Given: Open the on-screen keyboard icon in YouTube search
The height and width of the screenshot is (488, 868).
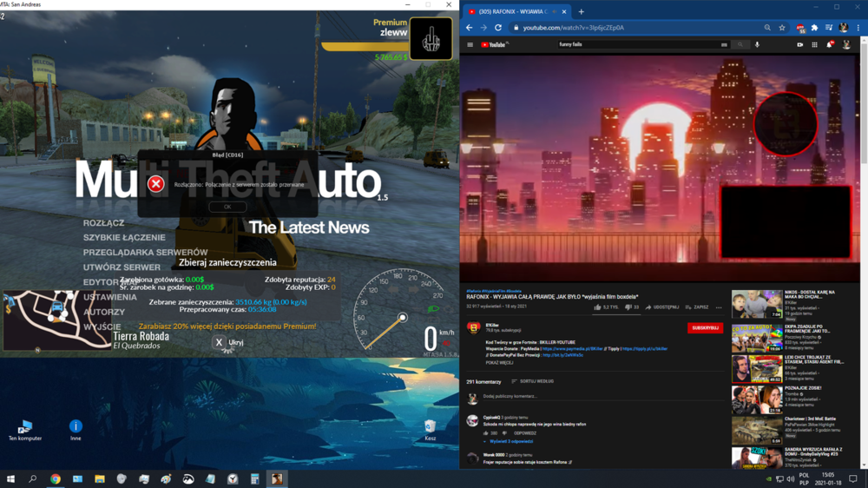Looking at the screenshot, I should pos(724,45).
